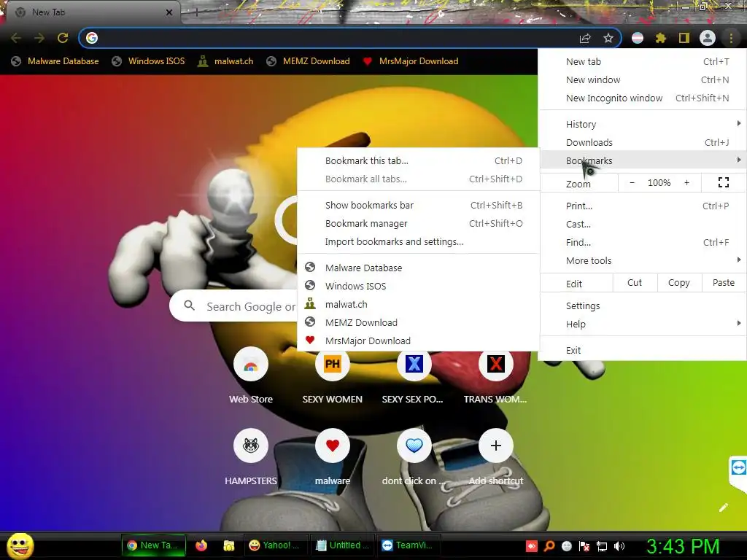This screenshot has width=747, height=560.
Task: Open Malware Database in the bookmarks submenu
Action: [418, 268]
